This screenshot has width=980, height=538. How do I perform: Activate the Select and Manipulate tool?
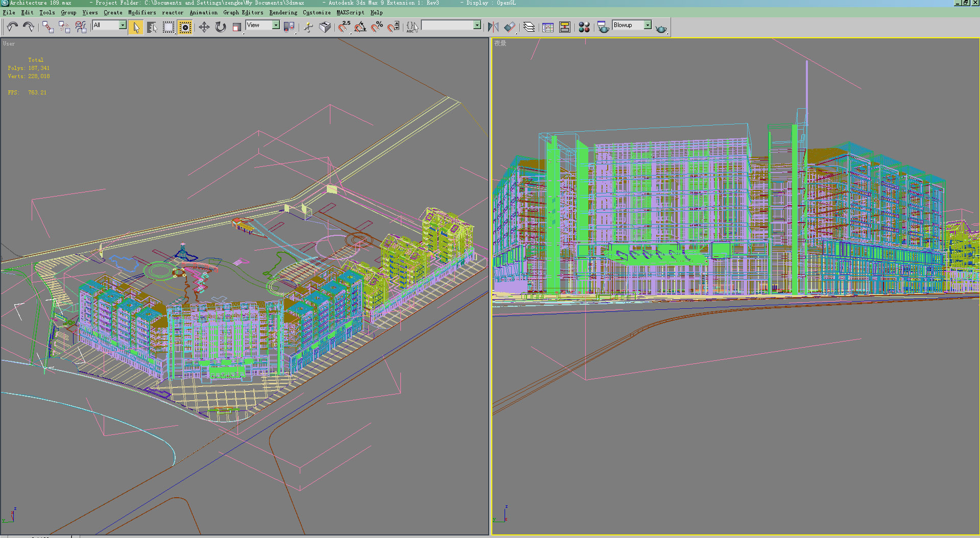pos(308,27)
